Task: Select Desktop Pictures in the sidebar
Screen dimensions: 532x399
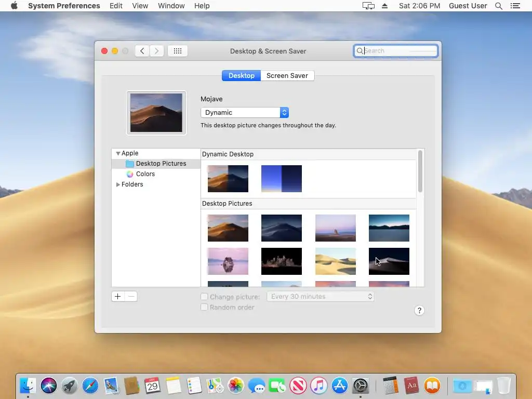Action: click(x=156, y=164)
